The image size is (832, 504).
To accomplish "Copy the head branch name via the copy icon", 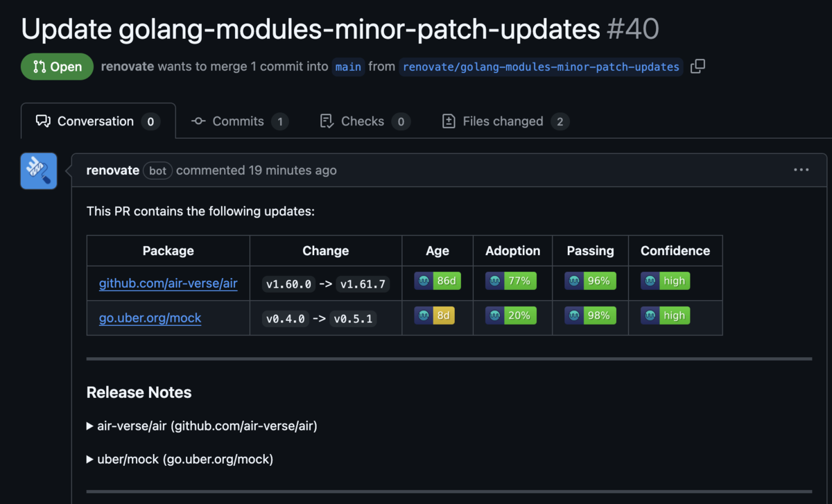I will [x=698, y=67].
